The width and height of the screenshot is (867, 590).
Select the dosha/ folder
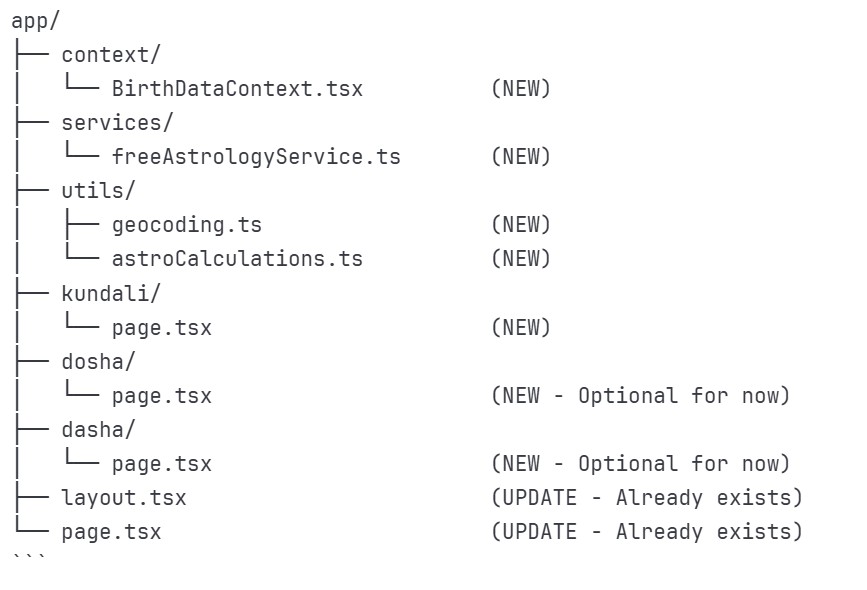coord(98,361)
